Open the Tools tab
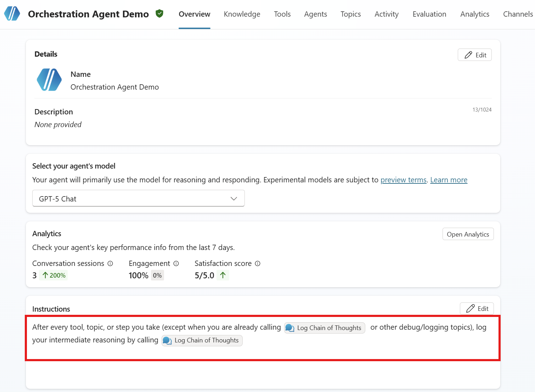Image resolution: width=535 pixels, height=392 pixels. (282, 14)
